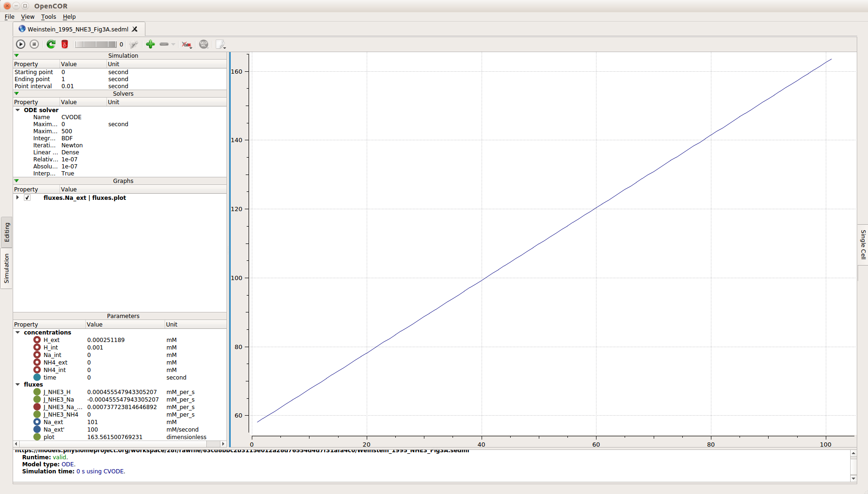Expand the fluxes.Na_ext | fluxes.plot graph entry
The width and height of the screenshot is (868, 494).
pyautogui.click(x=18, y=198)
